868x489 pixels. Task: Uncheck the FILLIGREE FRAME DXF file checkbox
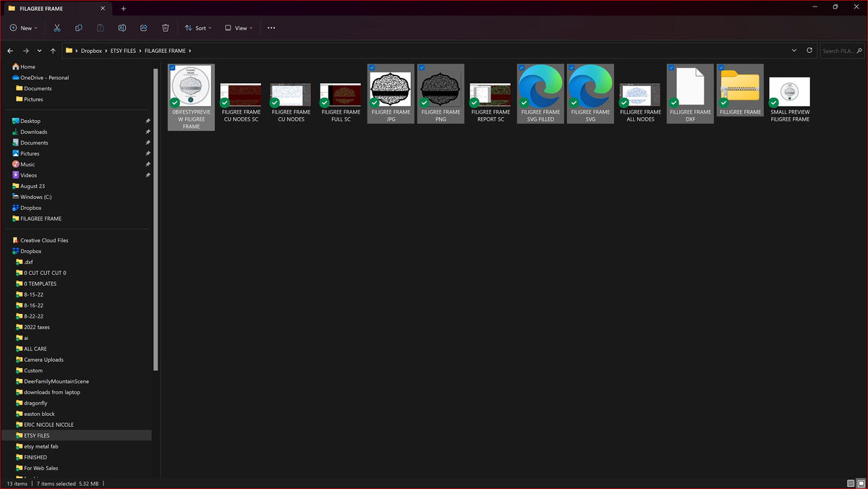pos(671,67)
